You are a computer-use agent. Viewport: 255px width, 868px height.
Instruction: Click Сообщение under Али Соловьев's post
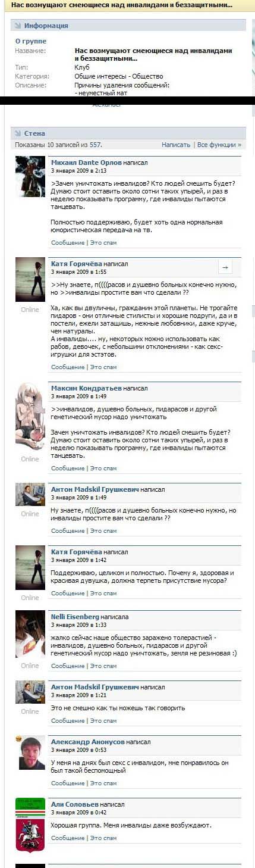tap(68, 838)
